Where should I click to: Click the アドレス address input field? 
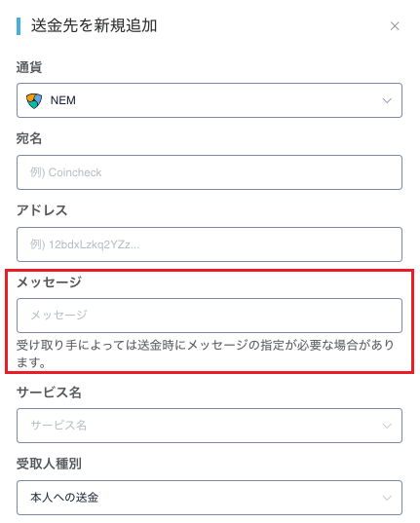[x=210, y=244]
